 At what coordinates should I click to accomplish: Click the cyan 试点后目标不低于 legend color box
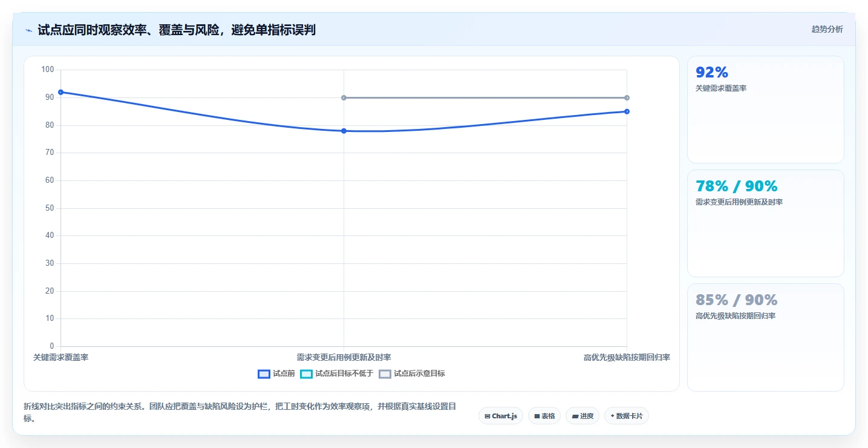(306, 374)
